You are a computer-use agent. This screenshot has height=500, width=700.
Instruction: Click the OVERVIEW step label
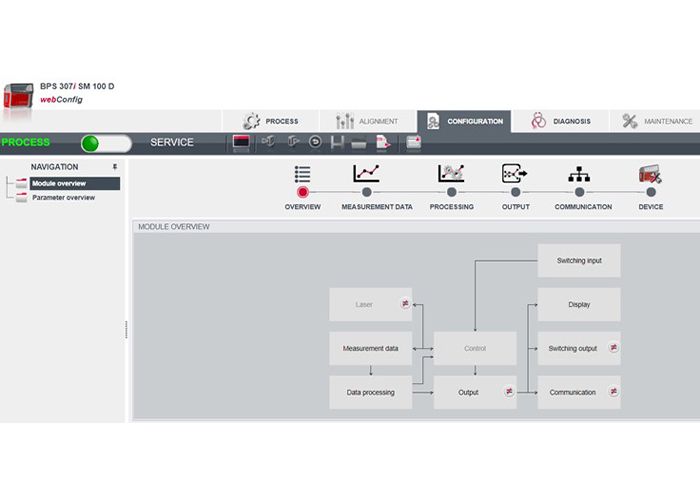(x=303, y=207)
